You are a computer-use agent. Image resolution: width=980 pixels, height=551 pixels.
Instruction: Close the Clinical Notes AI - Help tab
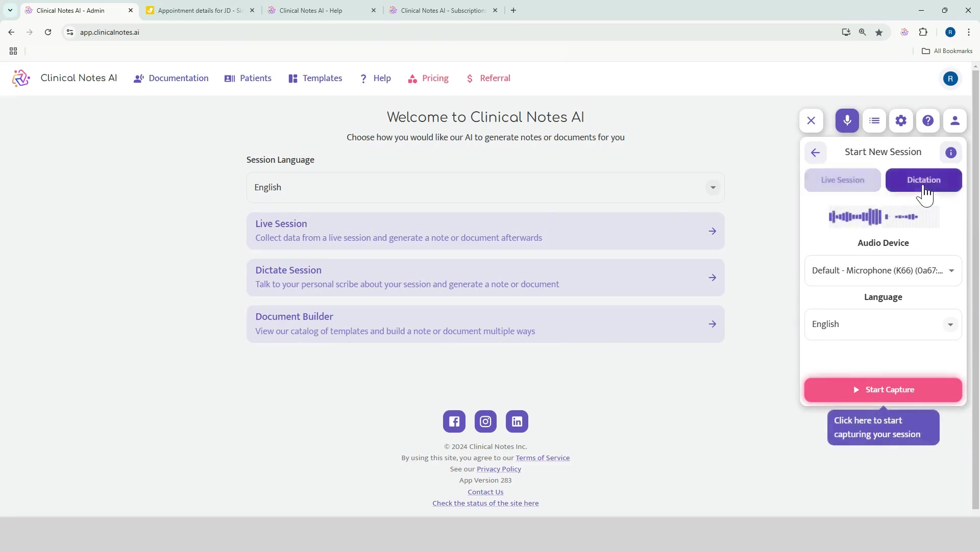(374, 10)
